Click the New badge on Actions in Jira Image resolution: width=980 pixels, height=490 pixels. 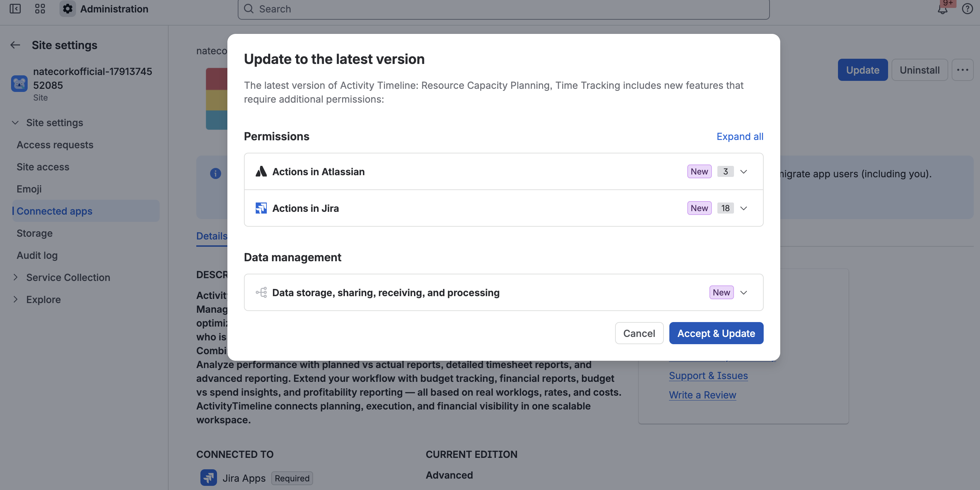(x=699, y=208)
